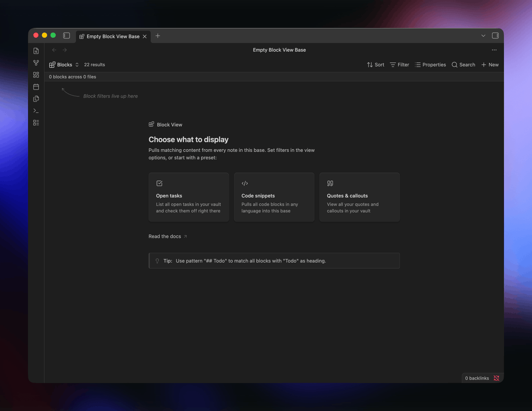Image resolution: width=532 pixels, height=411 pixels.
Task: Choose the Code snippets preset card
Action: [x=274, y=197]
